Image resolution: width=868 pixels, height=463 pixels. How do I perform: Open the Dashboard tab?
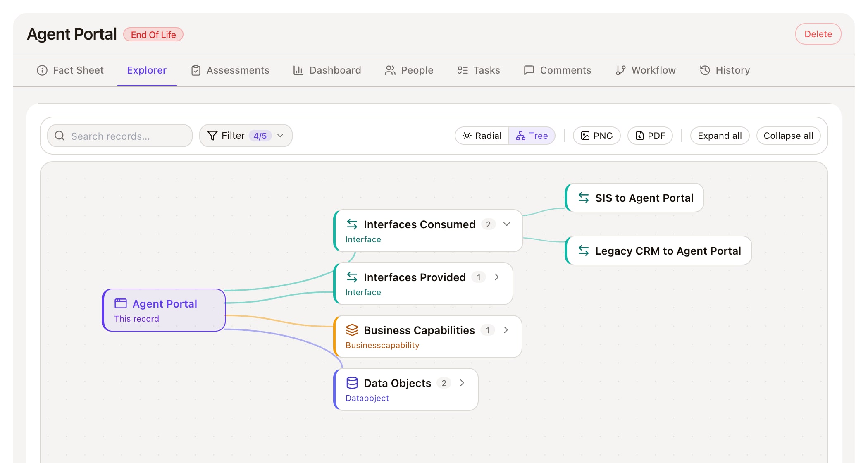click(327, 70)
